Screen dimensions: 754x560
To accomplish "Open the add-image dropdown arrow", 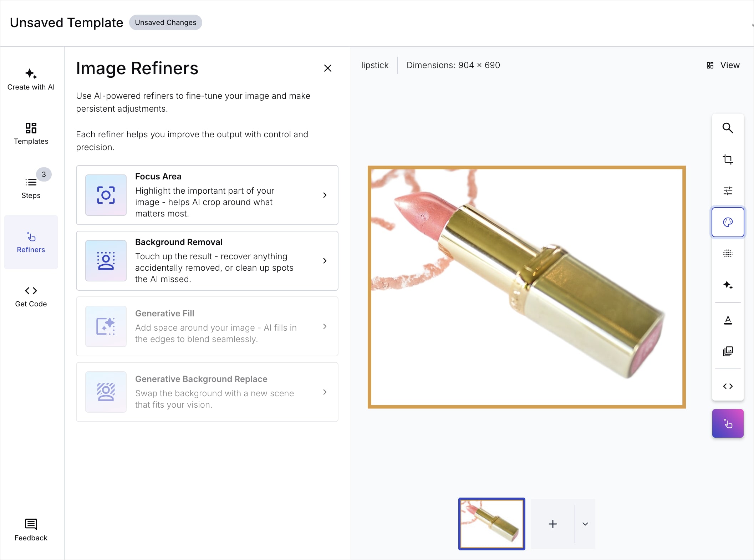I will 585,524.
